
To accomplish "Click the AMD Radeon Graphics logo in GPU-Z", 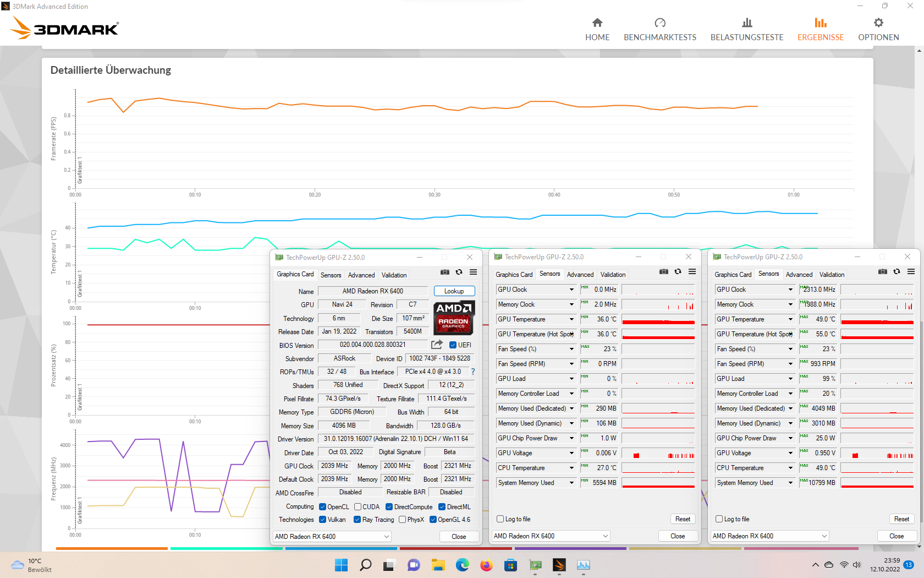I will [454, 318].
